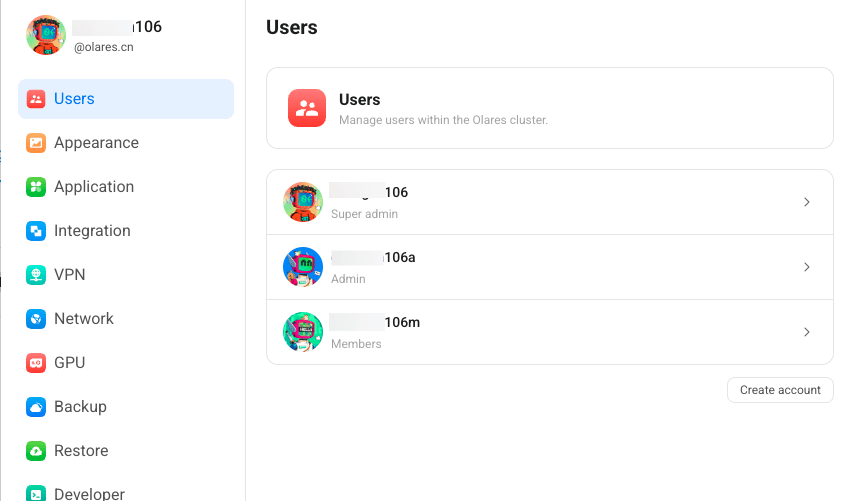Go to the Network menu item

(84, 319)
